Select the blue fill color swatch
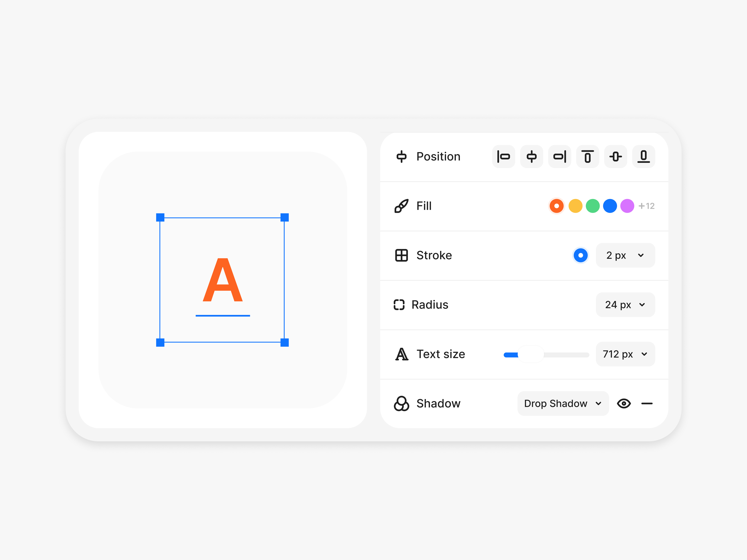This screenshot has height=560, width=747. coord(610,206)
